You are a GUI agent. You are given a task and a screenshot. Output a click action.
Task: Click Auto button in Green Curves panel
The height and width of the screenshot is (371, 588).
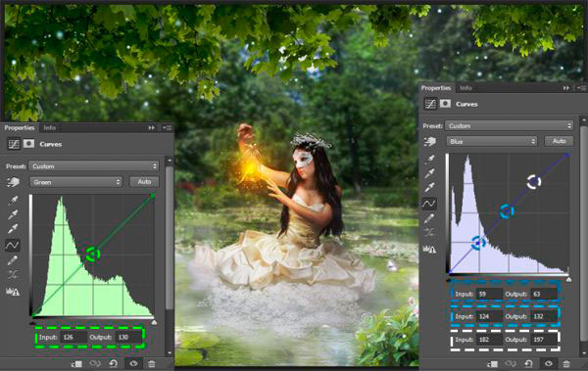pos(144,182)
